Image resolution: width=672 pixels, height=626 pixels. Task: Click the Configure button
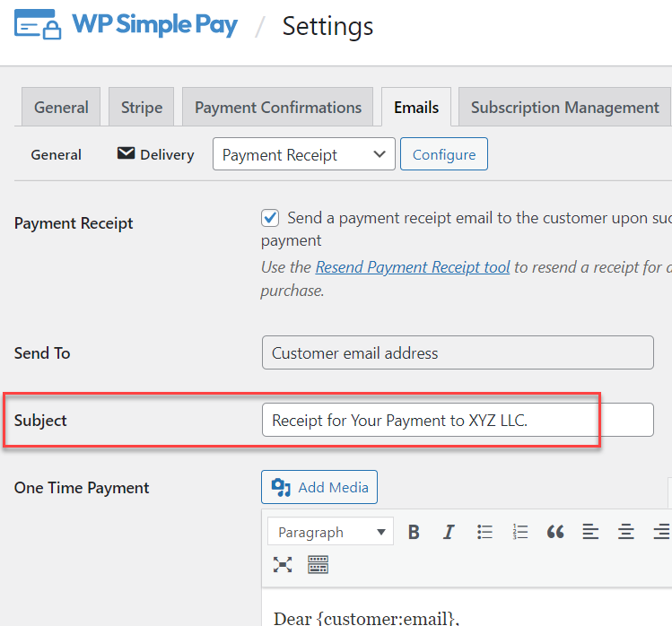point(444,154)
